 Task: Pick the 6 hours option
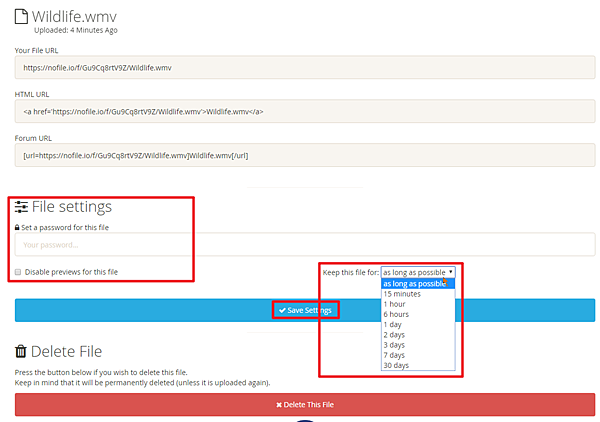pyautogui.click(x=418, y=314)
